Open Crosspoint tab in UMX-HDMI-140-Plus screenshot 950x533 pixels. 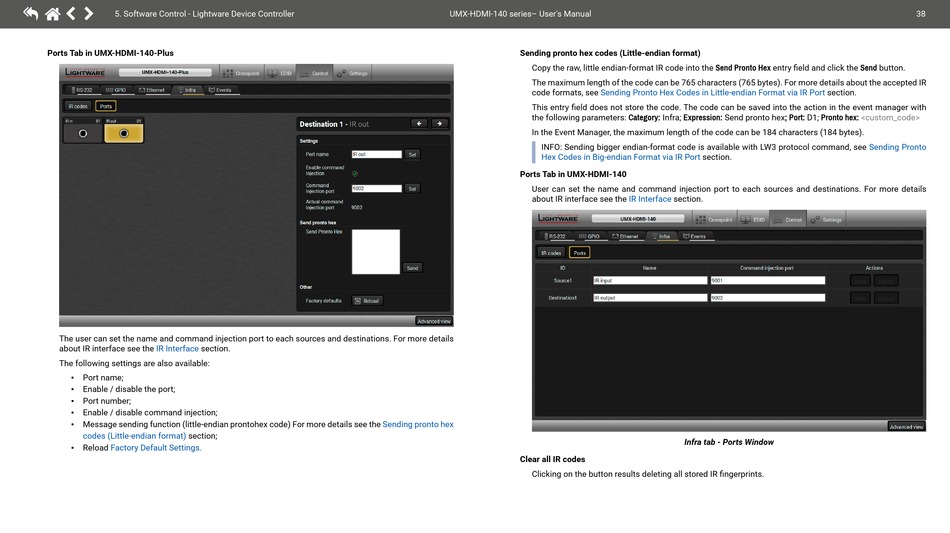point(241,73)
